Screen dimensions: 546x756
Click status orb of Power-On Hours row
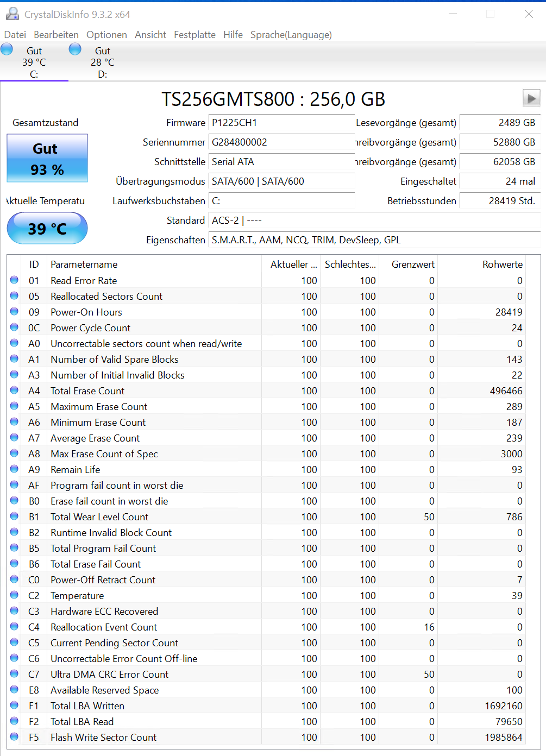(x=14, y=312)
